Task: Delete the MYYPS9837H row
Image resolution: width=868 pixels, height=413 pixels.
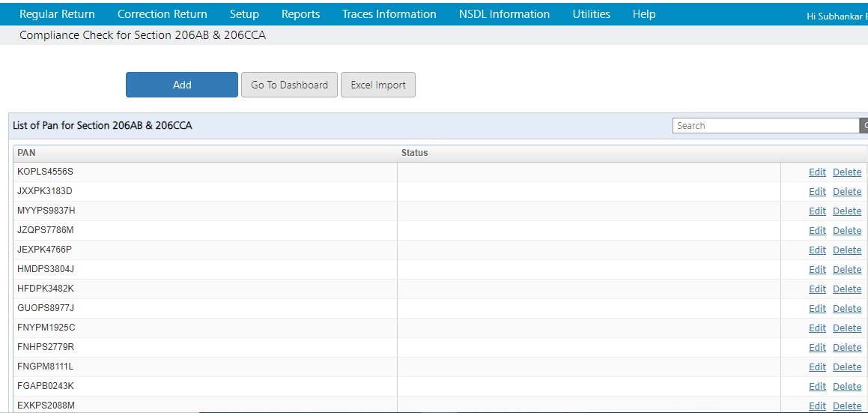Action: click(847, 211)
